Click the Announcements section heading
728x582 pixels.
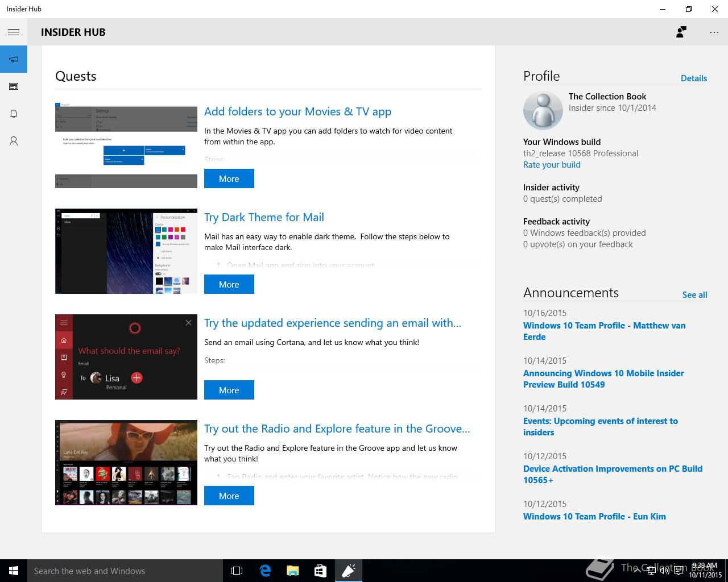pos(571,293)
